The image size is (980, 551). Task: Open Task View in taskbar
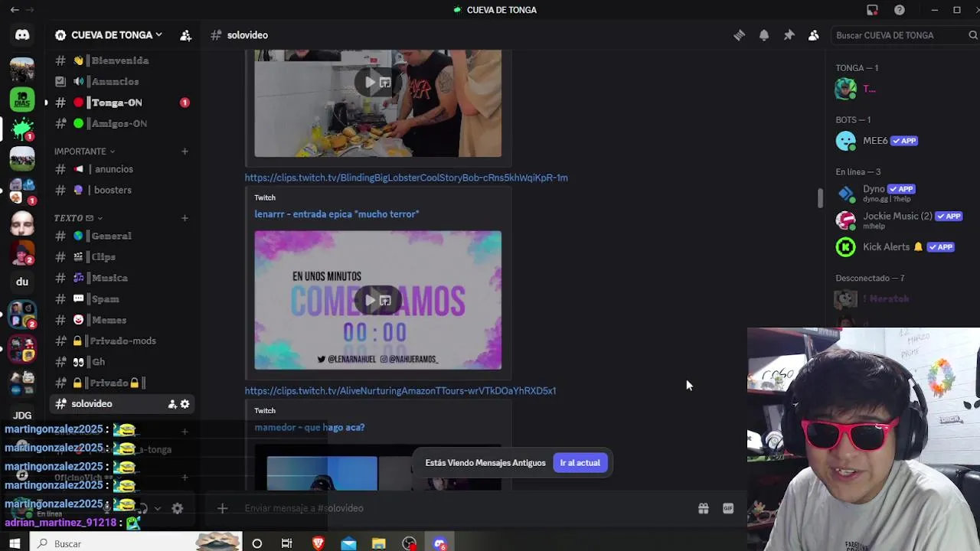pyautogui.click(x=286, y=543)
